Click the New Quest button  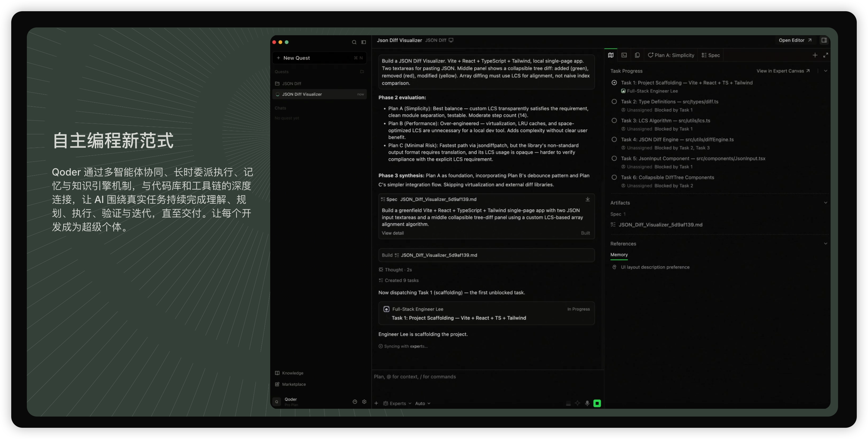(x=319, y=58)
